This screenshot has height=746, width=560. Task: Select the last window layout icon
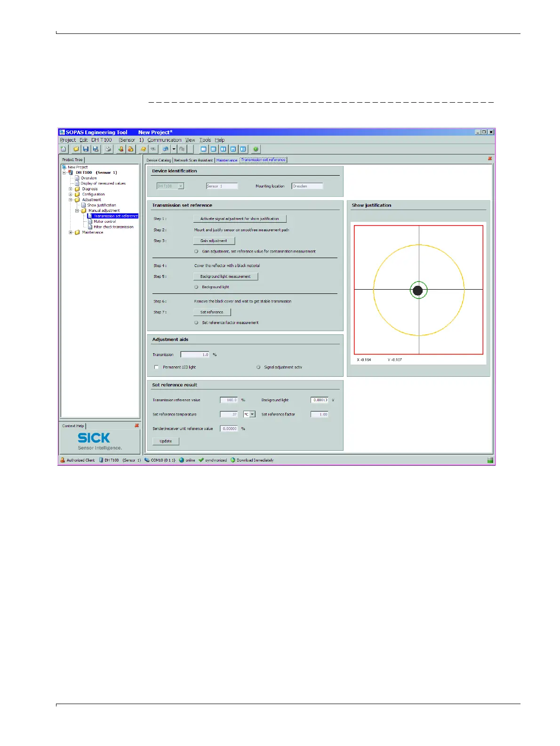[243, 149]
